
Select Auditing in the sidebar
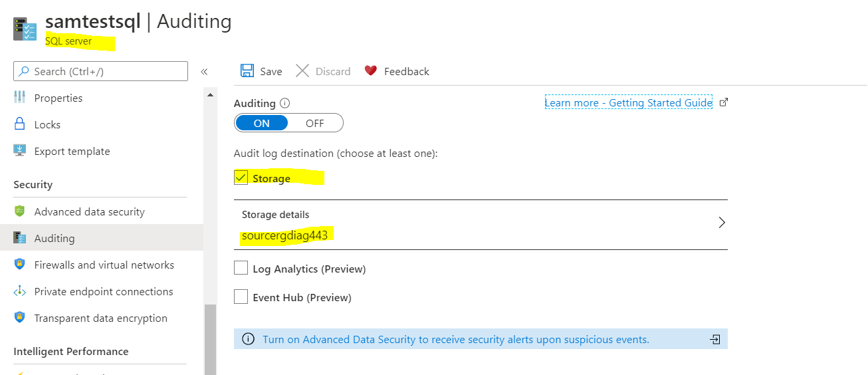(x=101, y=238)
